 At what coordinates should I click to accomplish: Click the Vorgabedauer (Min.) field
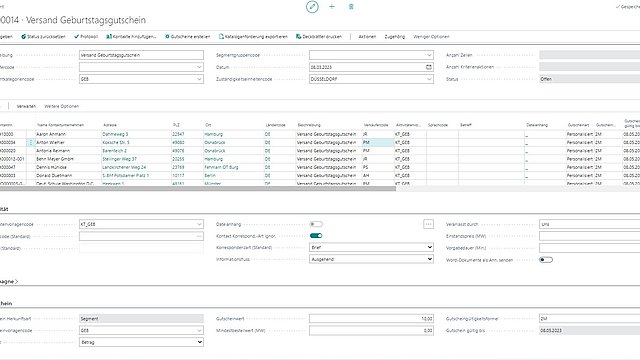click(x=589, y=248)
